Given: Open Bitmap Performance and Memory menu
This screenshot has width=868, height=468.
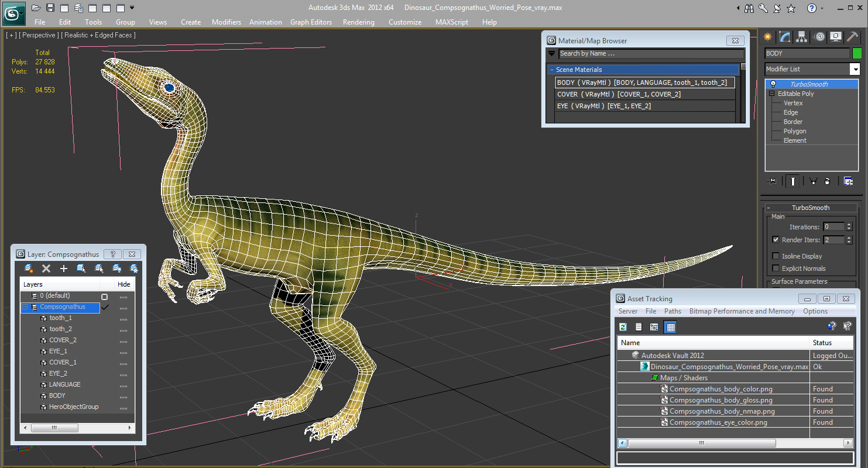Looking at the screenshot, I should (742, 311).
